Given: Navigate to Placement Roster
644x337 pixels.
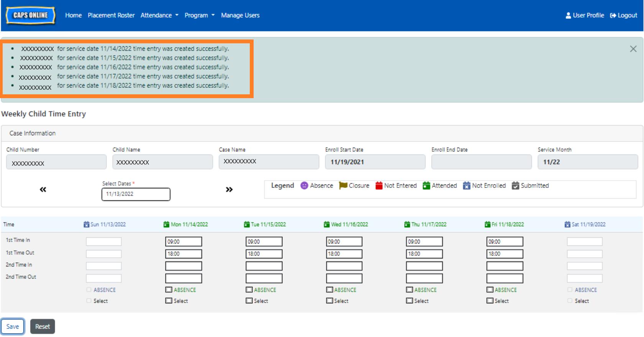Looking at the screenshot, I should click(111, 15).
